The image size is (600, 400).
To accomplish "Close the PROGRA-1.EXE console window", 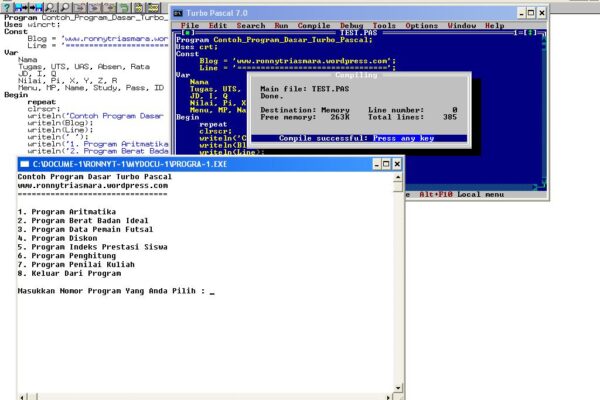I will (x=397, y=163).
